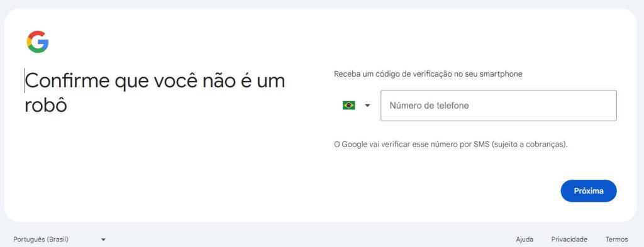Click the Google G logo
644x247 pixels.
(38, 41)
